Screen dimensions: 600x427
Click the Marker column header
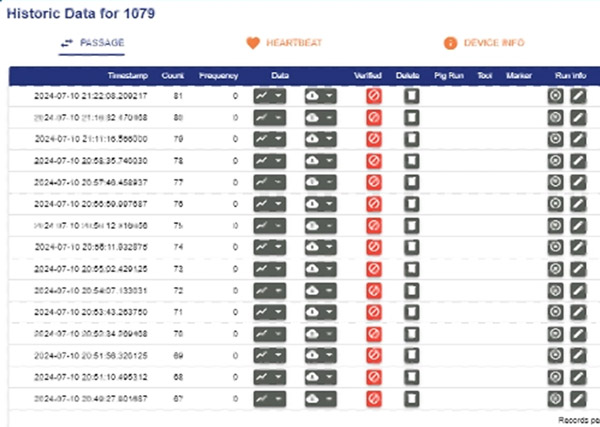(519, 76)
